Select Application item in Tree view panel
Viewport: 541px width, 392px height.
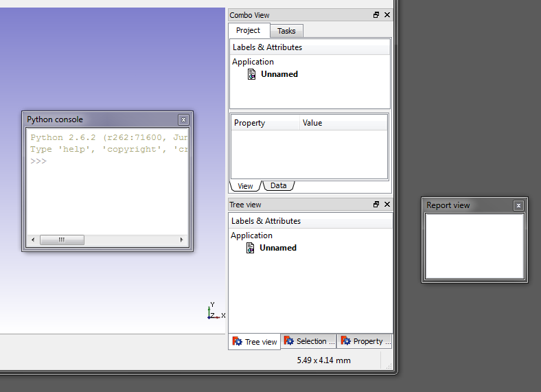coord(251,235)
